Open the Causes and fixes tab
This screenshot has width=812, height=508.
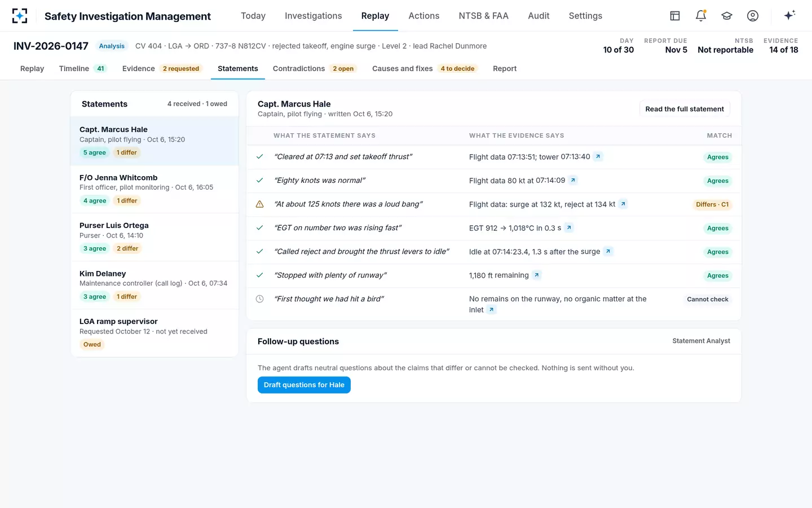tap(425, 68)
